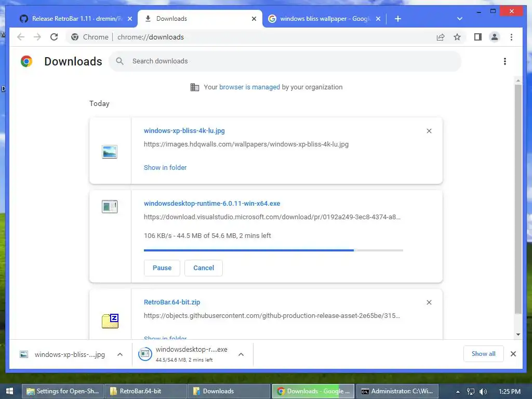Cancel the runtime download
This screenshot has width=532, height=399.
click(x=204, y=268)
